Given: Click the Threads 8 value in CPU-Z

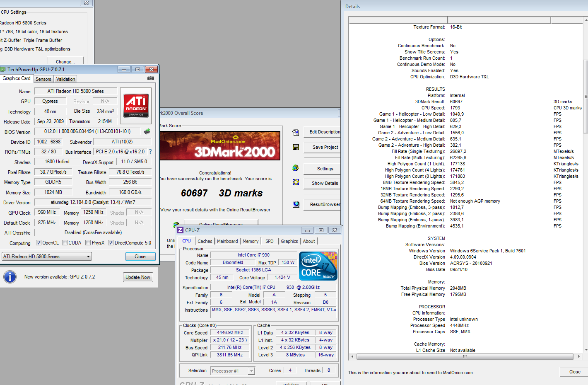Looking at the screenshot, I should (x=329, y=370).
